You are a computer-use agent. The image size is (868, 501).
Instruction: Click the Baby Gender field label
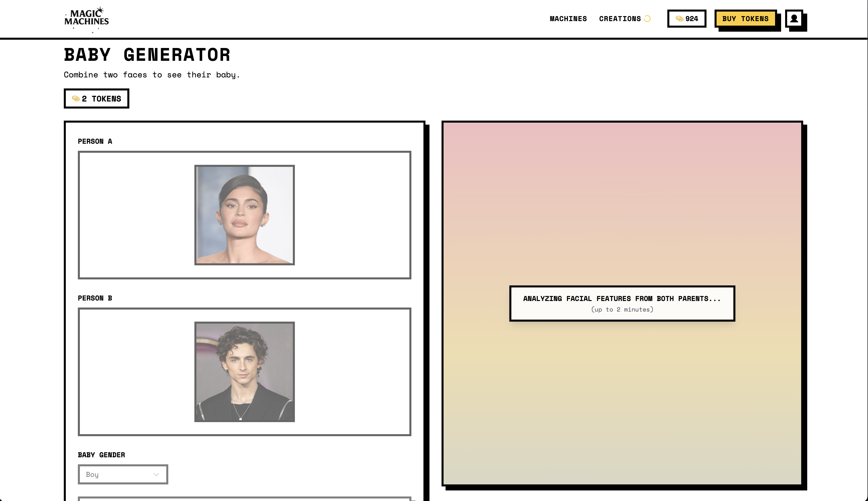pos(101,455)
